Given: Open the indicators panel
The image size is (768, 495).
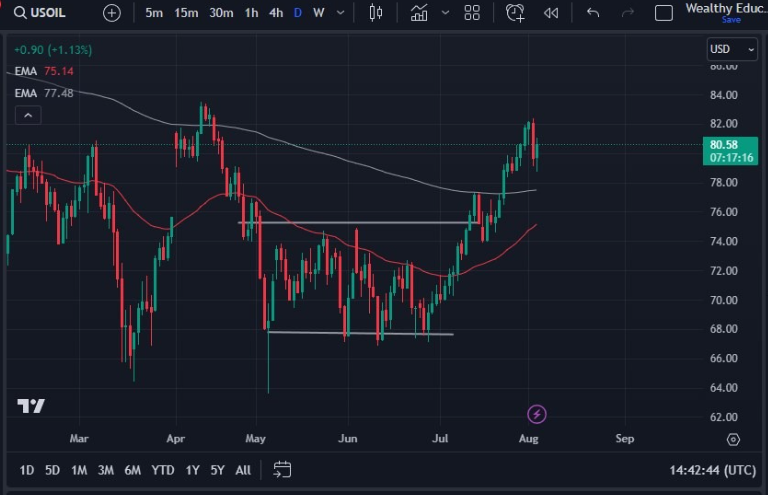Looking at the screenshot, I should pyautogui.click(x=420, y=13).
